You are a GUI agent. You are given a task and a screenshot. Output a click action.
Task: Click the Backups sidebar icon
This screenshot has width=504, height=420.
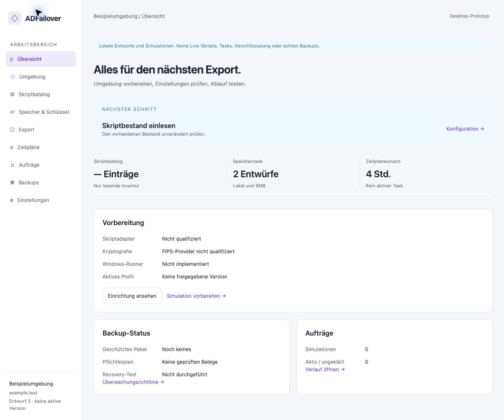(12, 183)
